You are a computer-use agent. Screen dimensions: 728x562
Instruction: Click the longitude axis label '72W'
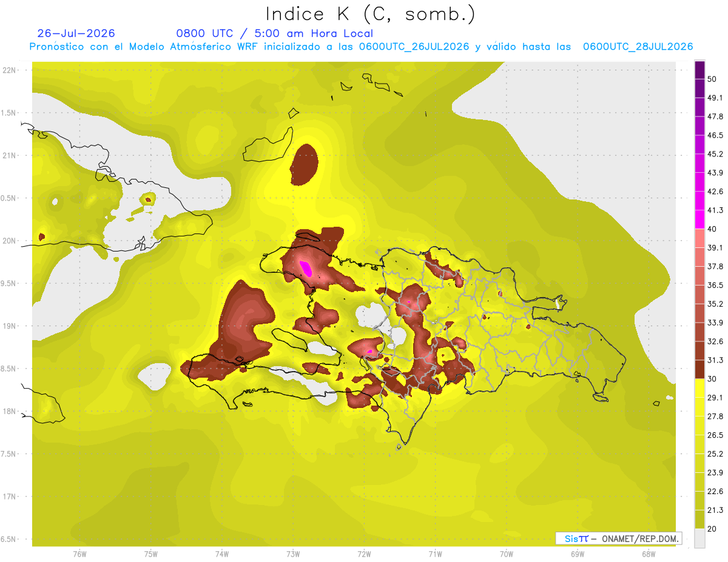[364, 554]
